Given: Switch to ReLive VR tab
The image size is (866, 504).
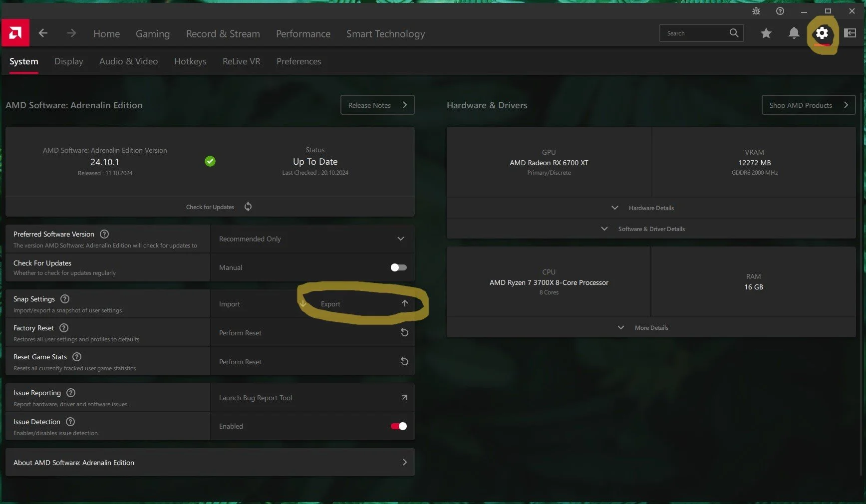Looking at the screenshot, I should pyautogui.click(x=242, y=61).
